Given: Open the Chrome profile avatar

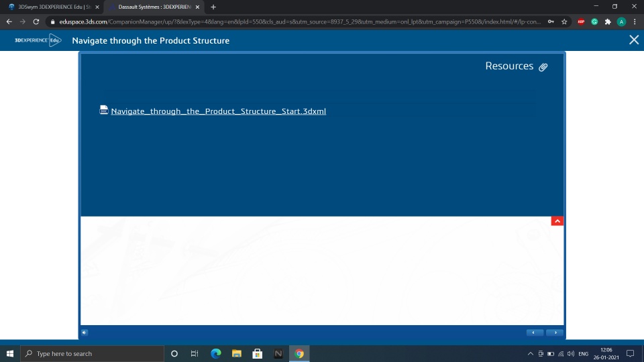Looking at the screenshot, I should click(621, 21).
